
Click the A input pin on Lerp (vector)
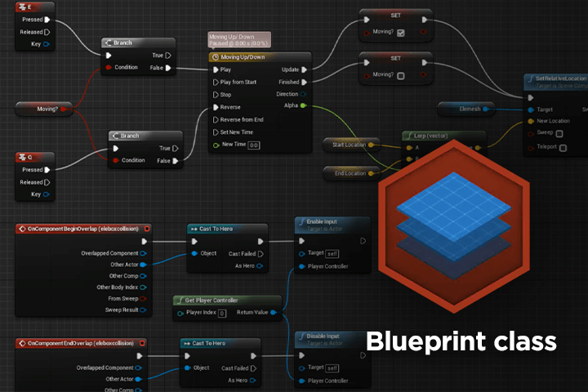click(x=409, y=148)
